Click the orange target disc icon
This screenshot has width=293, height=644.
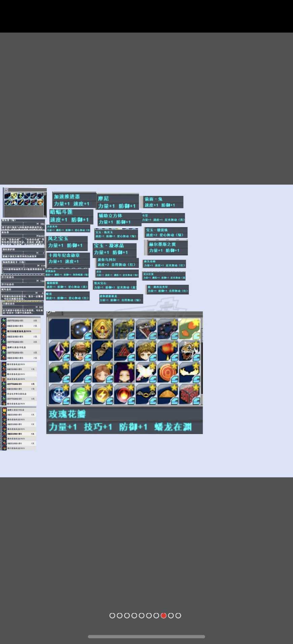tap(168, 372)
